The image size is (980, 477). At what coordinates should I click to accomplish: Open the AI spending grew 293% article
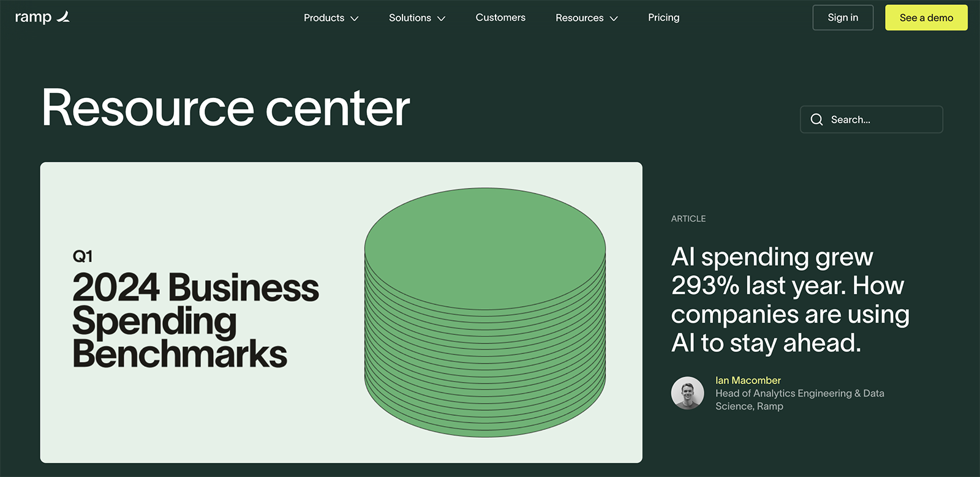pos(790,300)
